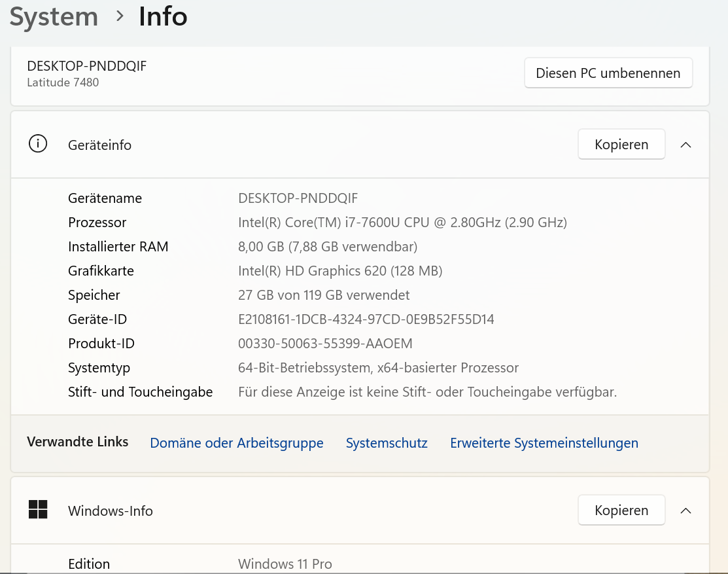Viewport: 728px width, 574px height.
Task: Select the keine Stift- oder Toucheingabe text
Action: pyautogui.click(x=428, y=392)
